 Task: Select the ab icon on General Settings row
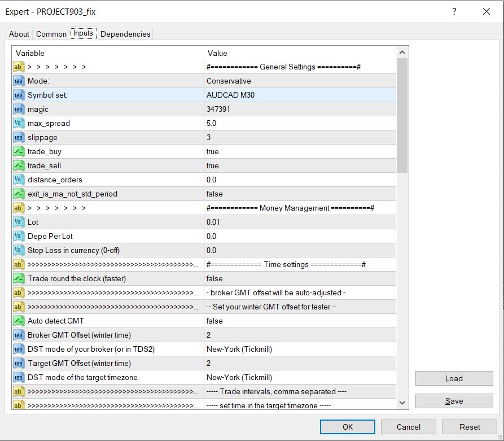19,67
